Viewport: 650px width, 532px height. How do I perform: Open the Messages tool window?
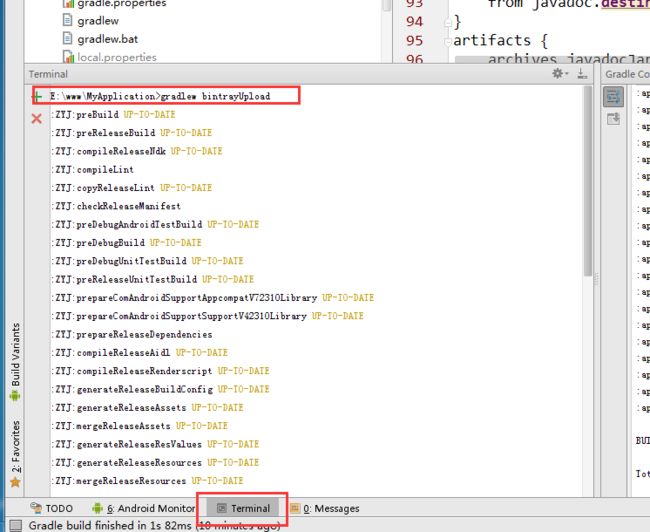[325, 508]
